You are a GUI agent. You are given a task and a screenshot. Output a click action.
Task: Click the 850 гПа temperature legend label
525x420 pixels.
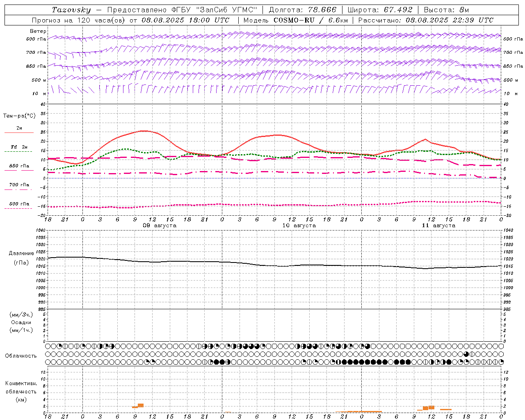[19, 166]
